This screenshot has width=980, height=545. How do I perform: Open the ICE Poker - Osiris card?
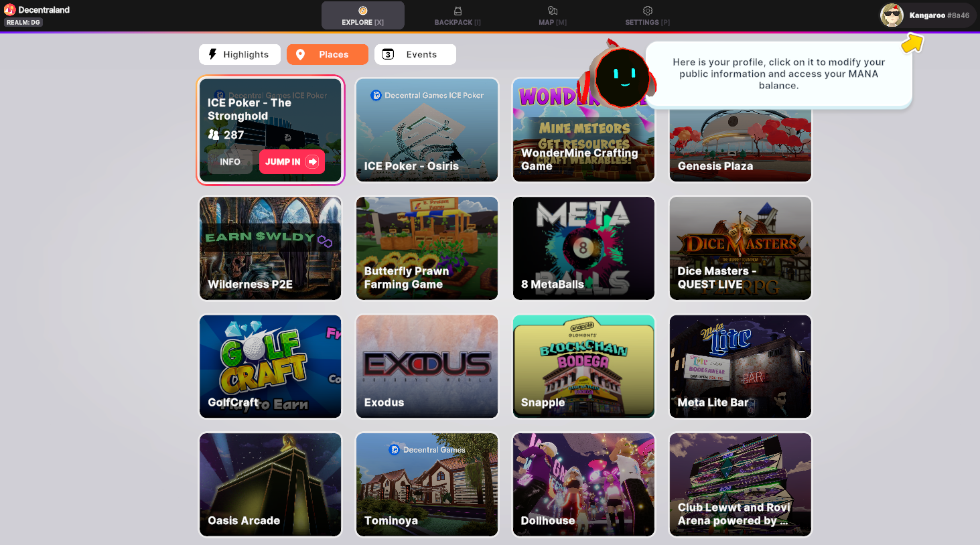click(427, 130)
